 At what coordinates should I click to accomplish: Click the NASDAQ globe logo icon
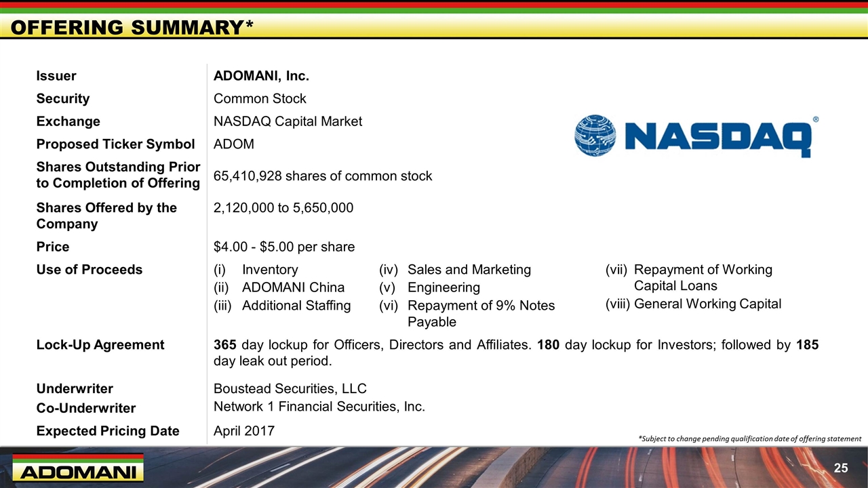(595, 136)
